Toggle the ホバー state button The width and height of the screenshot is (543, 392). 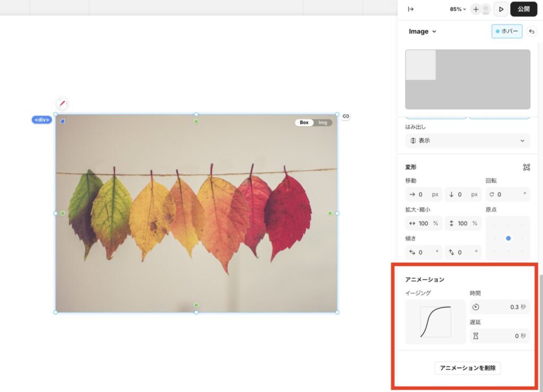click(507, 32)
